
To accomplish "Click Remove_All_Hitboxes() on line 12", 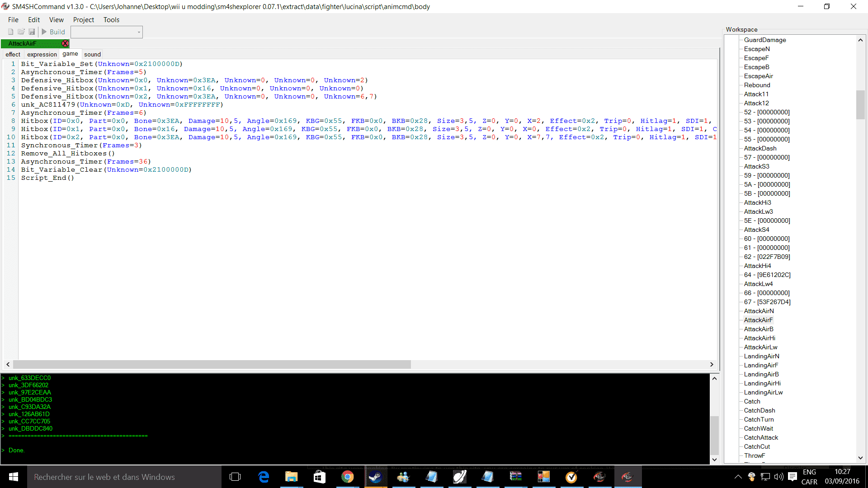I will tap(68, 153).
